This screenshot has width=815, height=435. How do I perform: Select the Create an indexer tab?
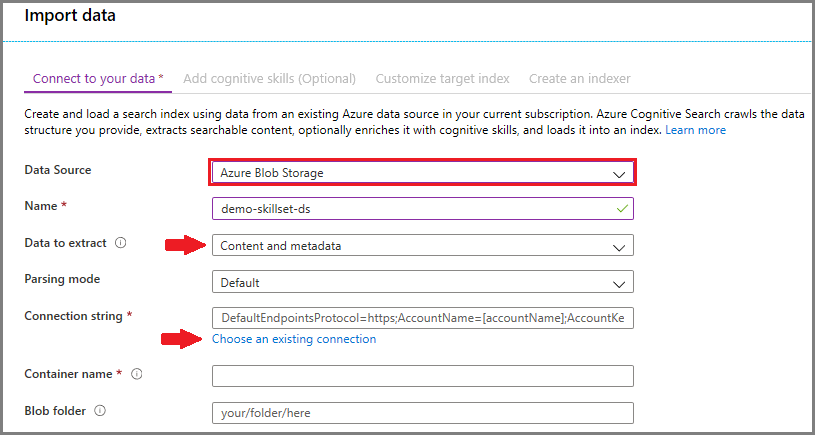pos(580,79)
